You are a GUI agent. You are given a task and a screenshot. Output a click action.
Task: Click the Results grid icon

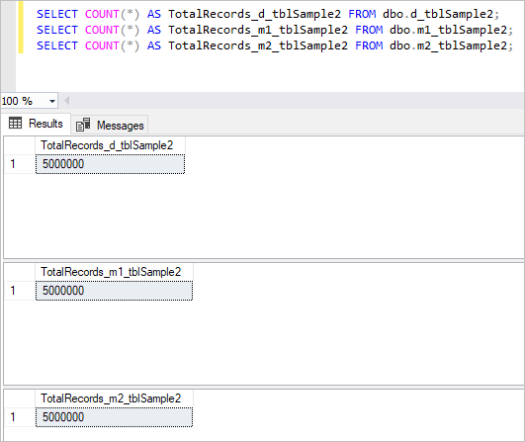point(15,123)
